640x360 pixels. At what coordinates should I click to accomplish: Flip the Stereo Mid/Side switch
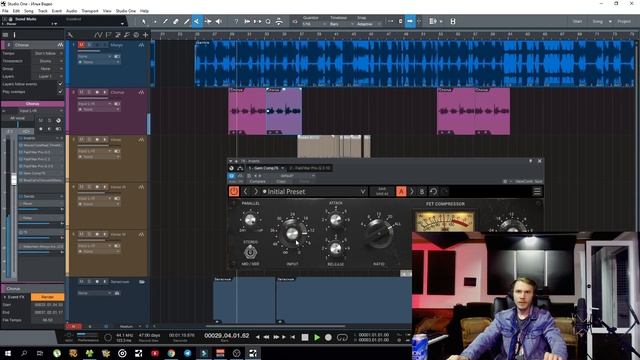[250, 253]
